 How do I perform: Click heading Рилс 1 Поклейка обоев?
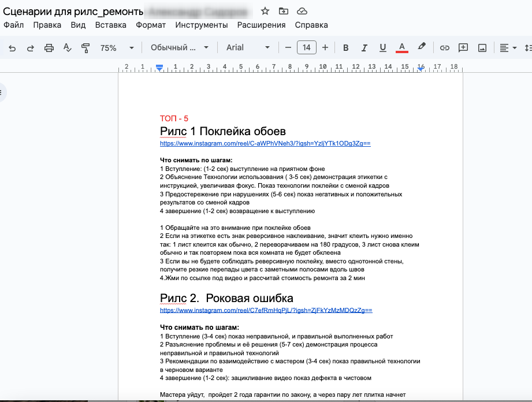point(223,131)
